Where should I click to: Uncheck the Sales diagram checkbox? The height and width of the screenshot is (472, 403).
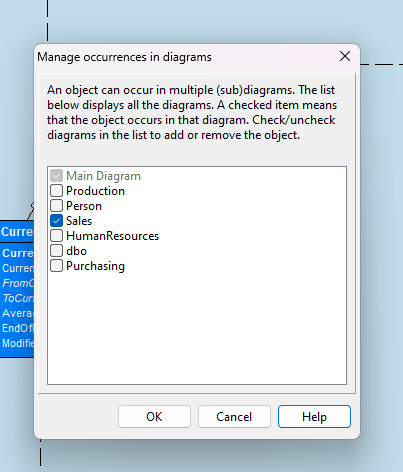56,221
